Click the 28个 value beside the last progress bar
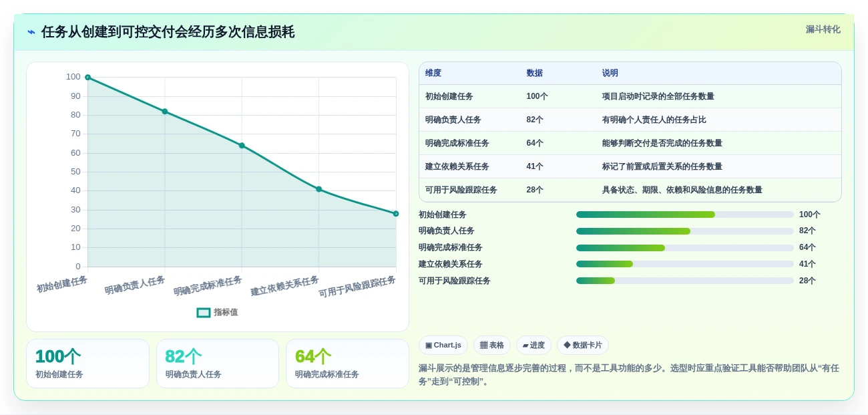868x415 pixels. 807,281
